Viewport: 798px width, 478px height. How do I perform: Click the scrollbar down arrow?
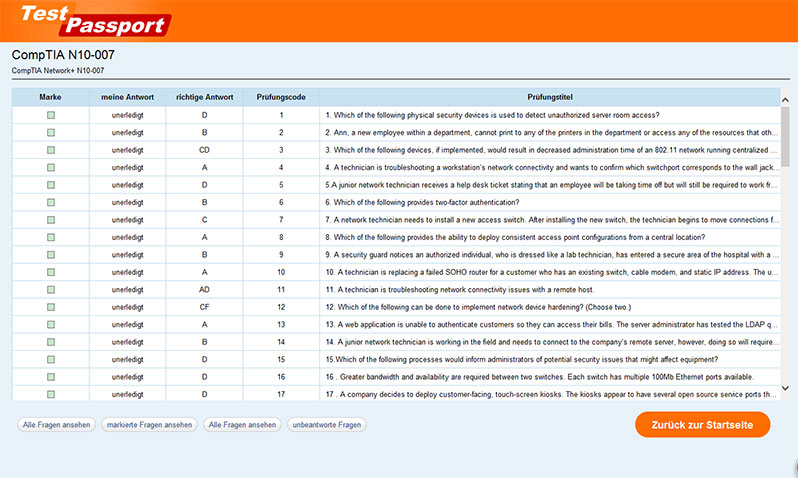click(785, 388)
